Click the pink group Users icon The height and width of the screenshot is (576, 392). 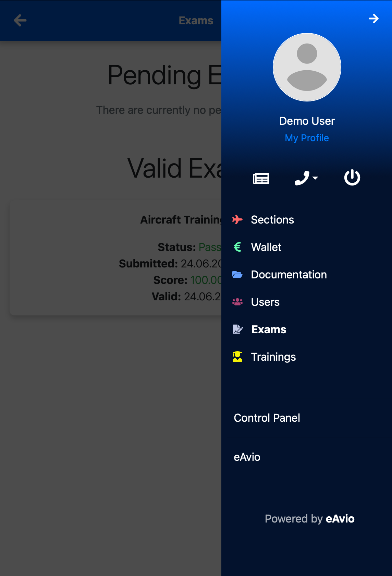coord(237,302)
